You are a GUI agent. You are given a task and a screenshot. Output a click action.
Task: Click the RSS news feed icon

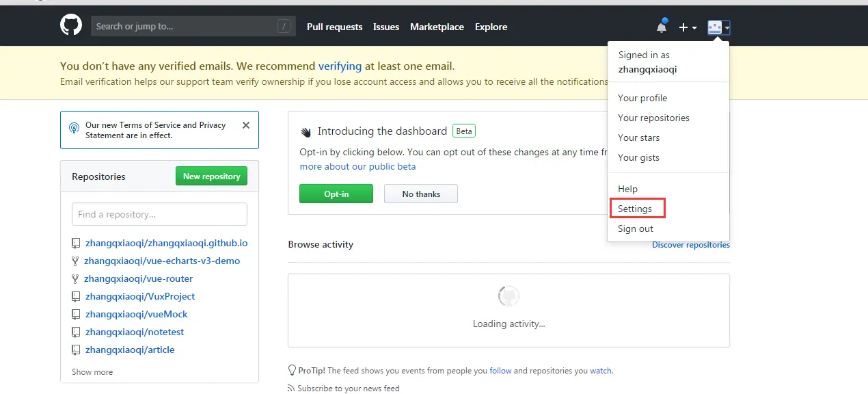click(x=292, y=389)
